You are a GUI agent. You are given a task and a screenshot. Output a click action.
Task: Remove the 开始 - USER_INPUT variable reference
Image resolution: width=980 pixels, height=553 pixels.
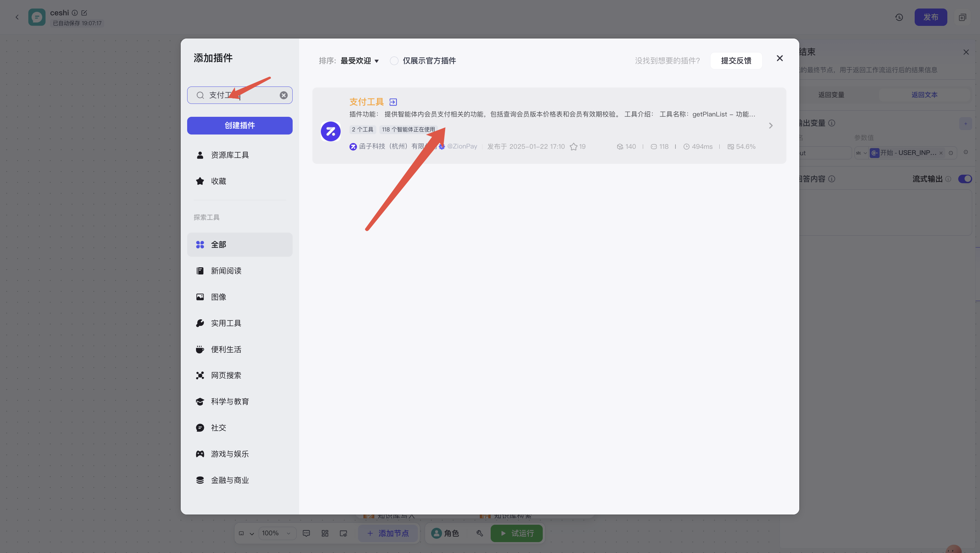click(941, 153)
